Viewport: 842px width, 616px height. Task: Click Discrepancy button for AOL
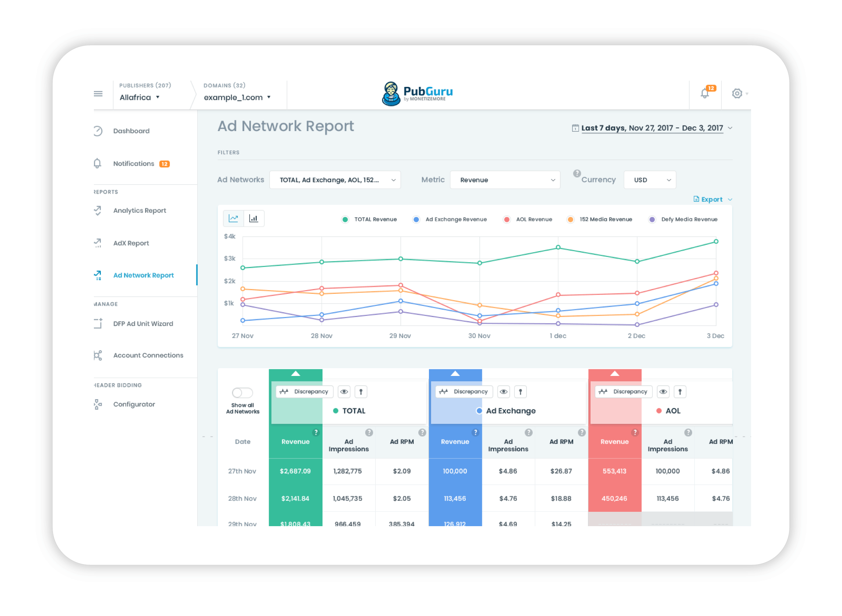pyautogui.click(x=624, y=392)
